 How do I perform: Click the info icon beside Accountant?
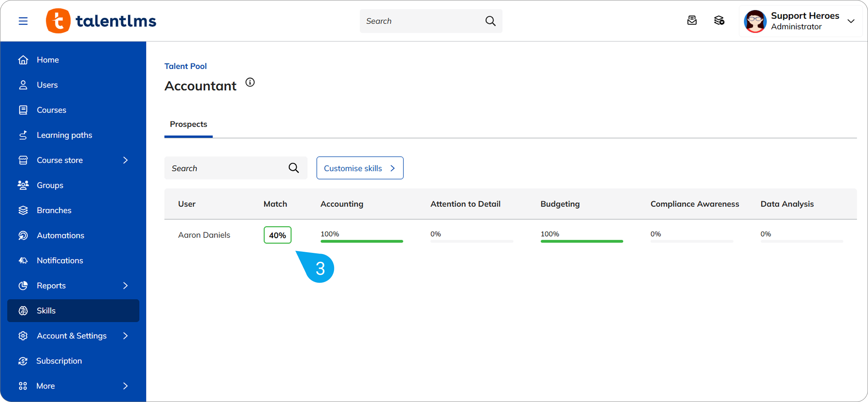250,82
